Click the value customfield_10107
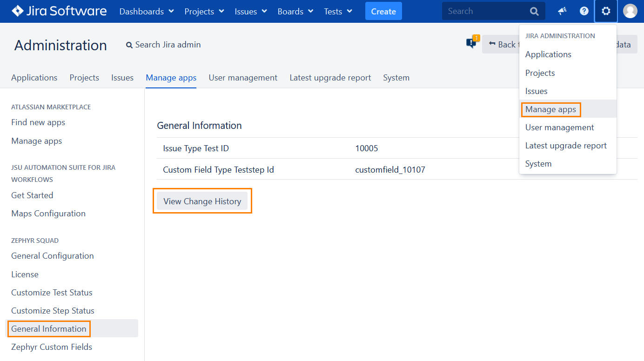The image size is (644, 361). (390, 170)
